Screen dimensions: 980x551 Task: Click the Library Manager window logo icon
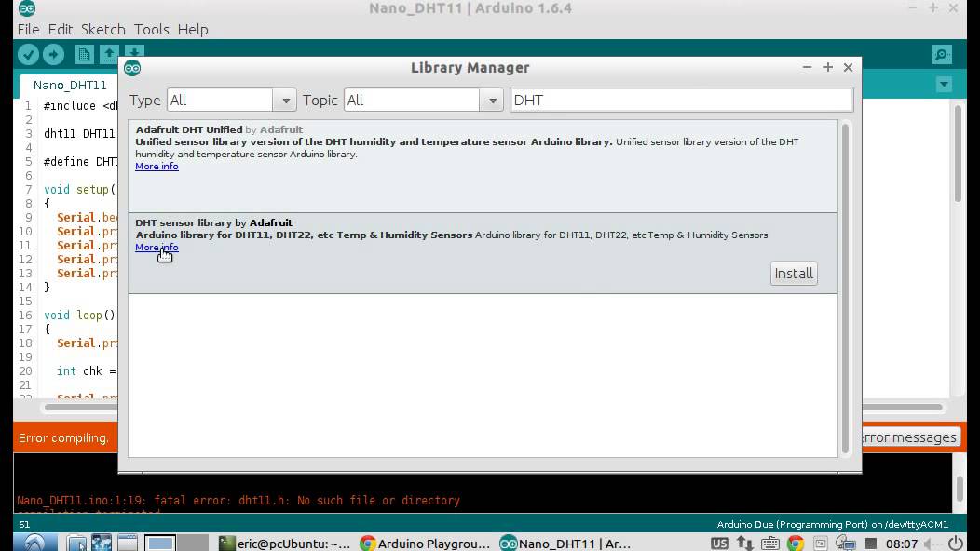pyautogui.click(x=132, y=68)
